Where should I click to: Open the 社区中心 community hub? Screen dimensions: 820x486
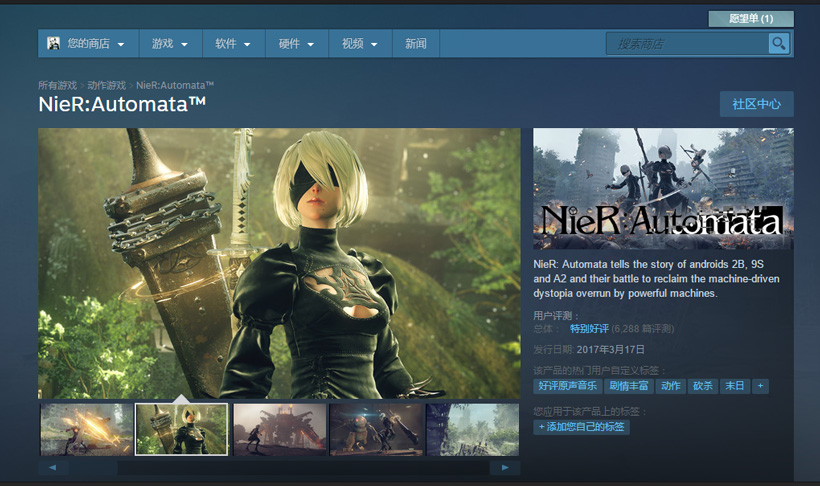coord(756,104)
